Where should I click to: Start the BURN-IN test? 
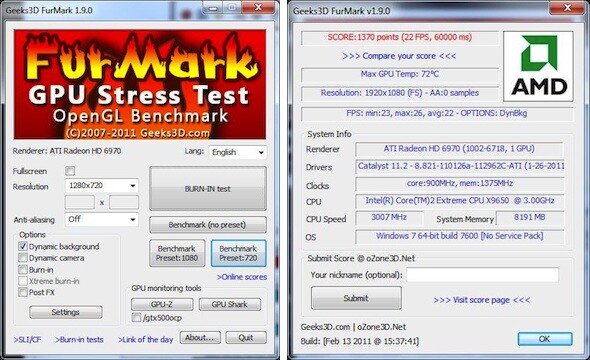point(208,188)
